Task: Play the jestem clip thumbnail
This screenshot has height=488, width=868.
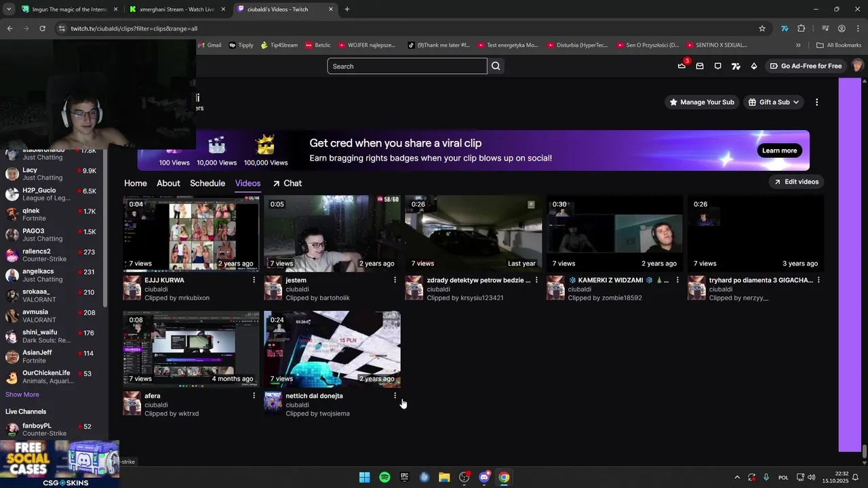Action: [x=332, y=234]
